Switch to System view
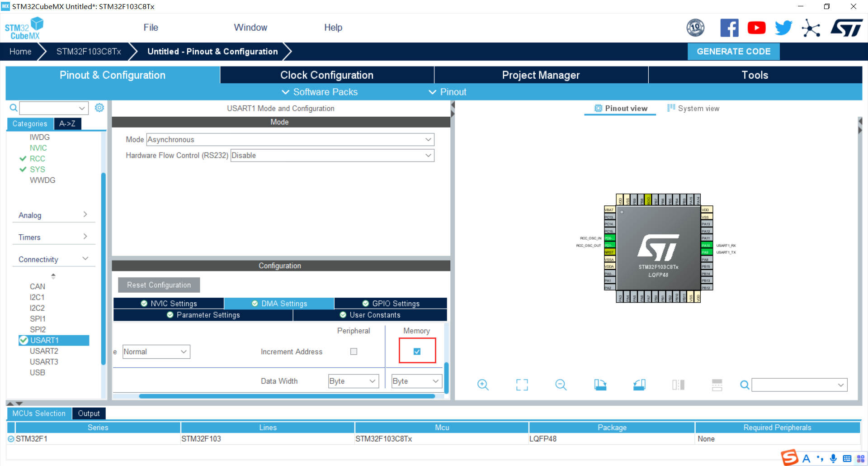This screenshot has width=868, height=466. pyautogui.click(x=693, y=109)
